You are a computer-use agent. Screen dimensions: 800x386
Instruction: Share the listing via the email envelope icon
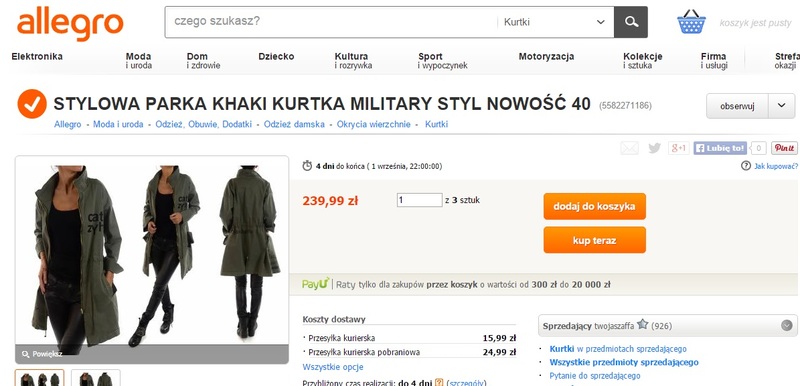(x=629, y=148)
